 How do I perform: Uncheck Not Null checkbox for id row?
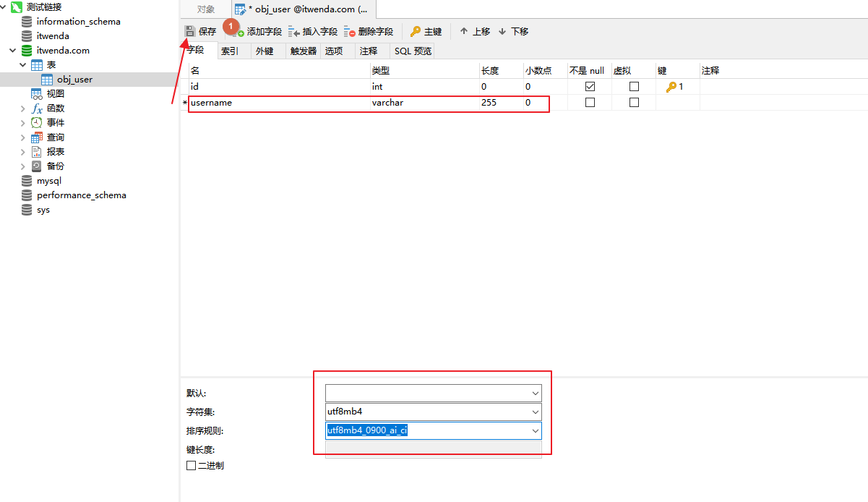(590, 87)
